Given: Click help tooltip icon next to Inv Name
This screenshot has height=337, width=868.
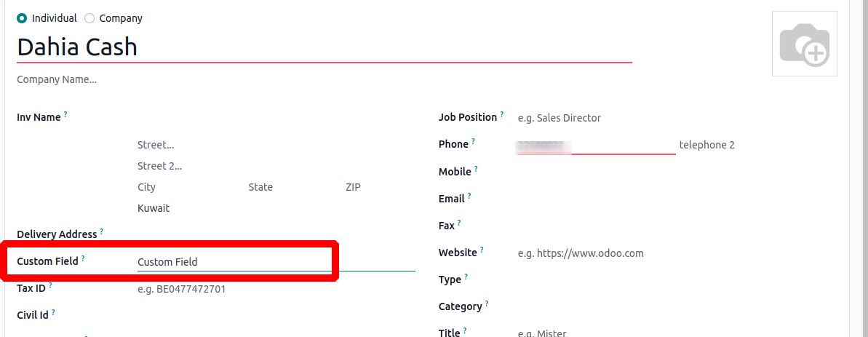Looking at the screenshot, I should click(x=65, y=114).
